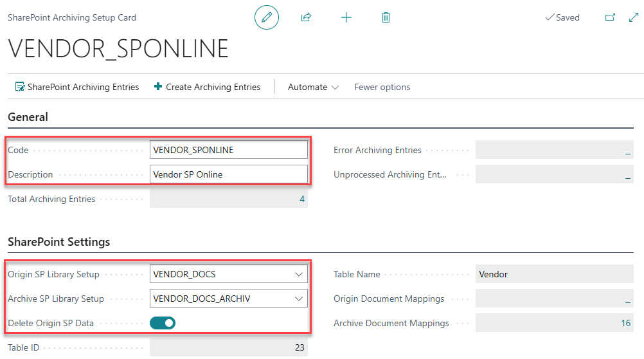The height and width of the screenshot is (359, 644).
Task: Collapse the General section header
Action: 28,117
